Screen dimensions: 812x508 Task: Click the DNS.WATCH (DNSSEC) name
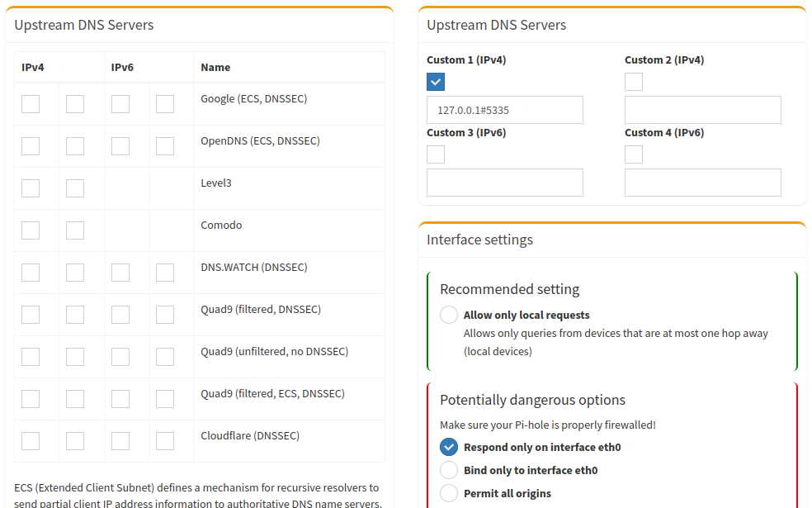254,267
